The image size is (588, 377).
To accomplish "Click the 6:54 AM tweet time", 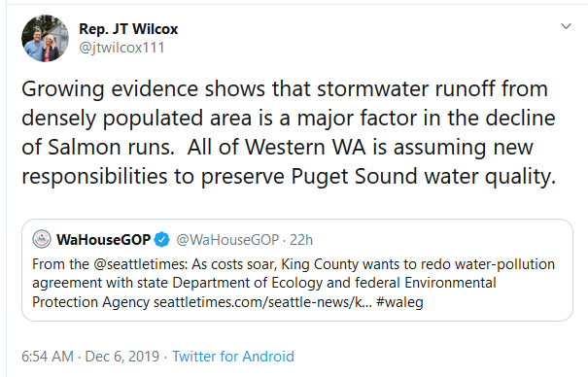I will [48, 356].
